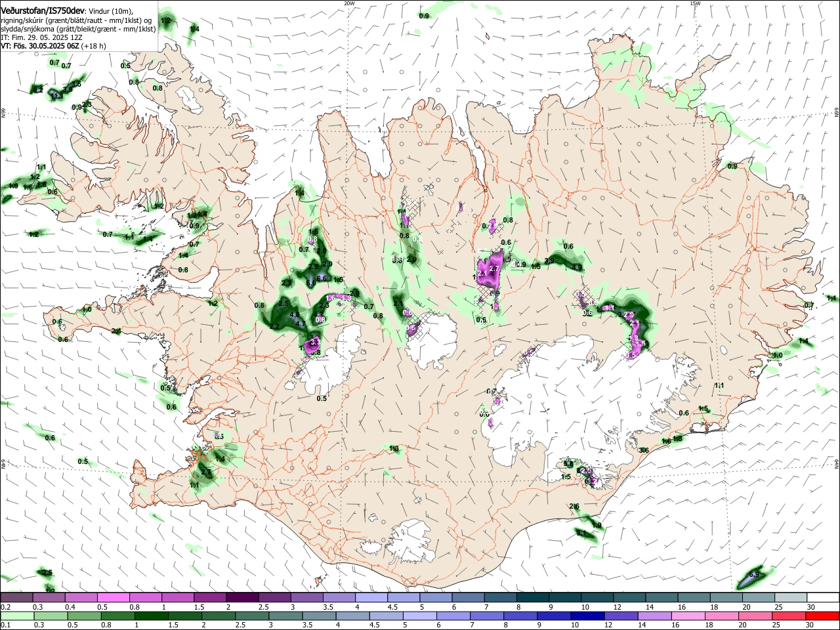Click the '0.2' label in snow legend row
The height and width of the screenshot is (630, 840).
point(5,607)
